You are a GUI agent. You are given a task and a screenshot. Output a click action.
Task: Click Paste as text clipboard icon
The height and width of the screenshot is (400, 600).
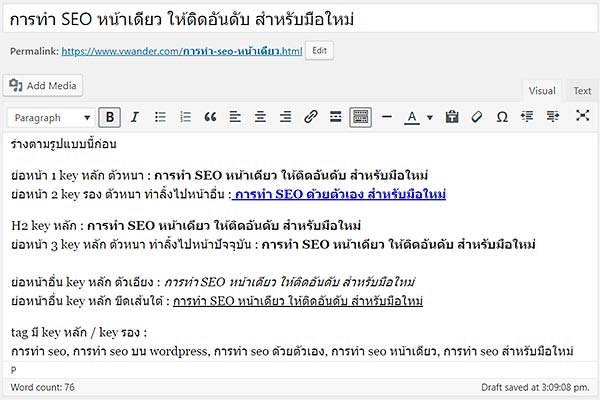(452, 117)
